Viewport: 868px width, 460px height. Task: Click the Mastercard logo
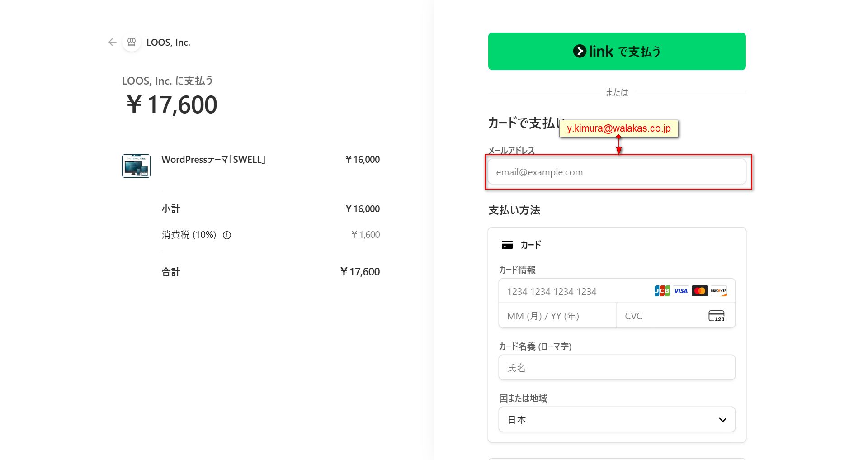[699, 291]
